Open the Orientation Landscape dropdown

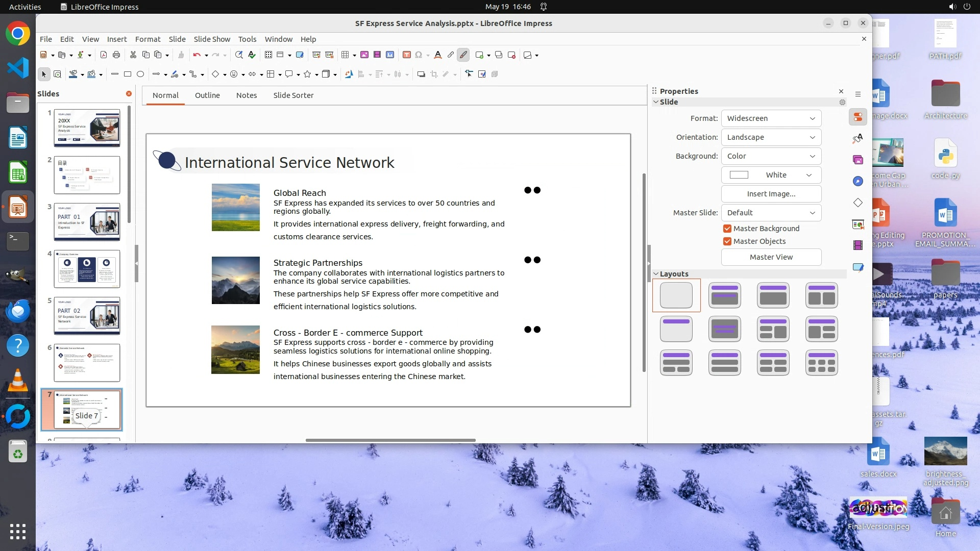point(771,137)
